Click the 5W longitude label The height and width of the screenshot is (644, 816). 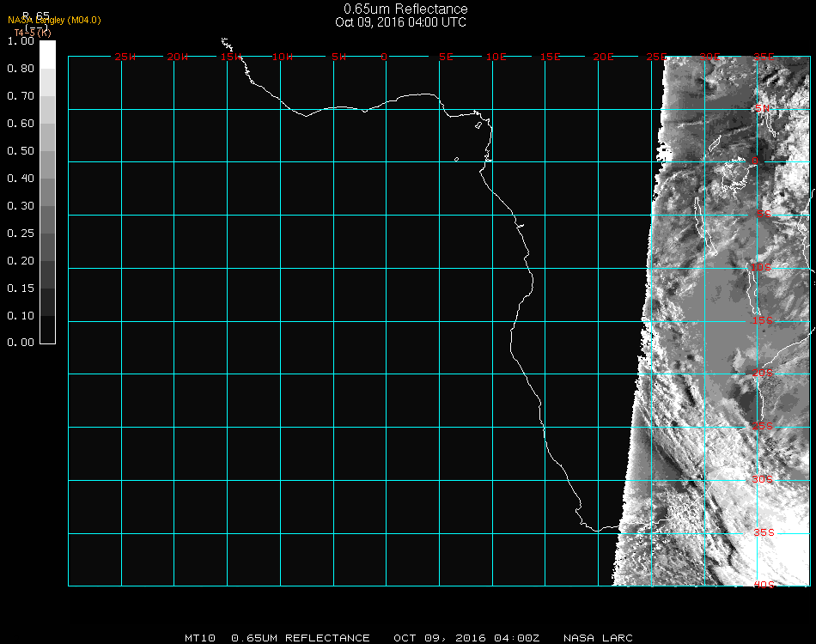click(338, 57)
